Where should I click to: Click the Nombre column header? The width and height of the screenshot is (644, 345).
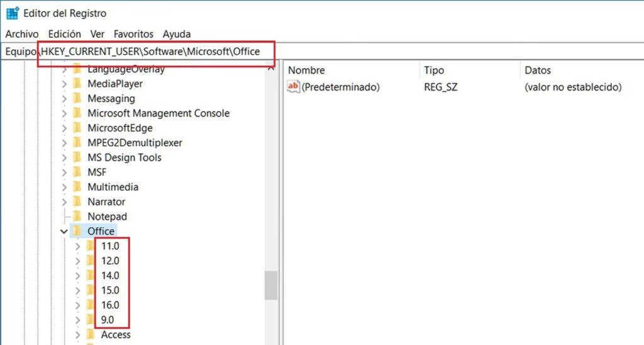[306, 71]
